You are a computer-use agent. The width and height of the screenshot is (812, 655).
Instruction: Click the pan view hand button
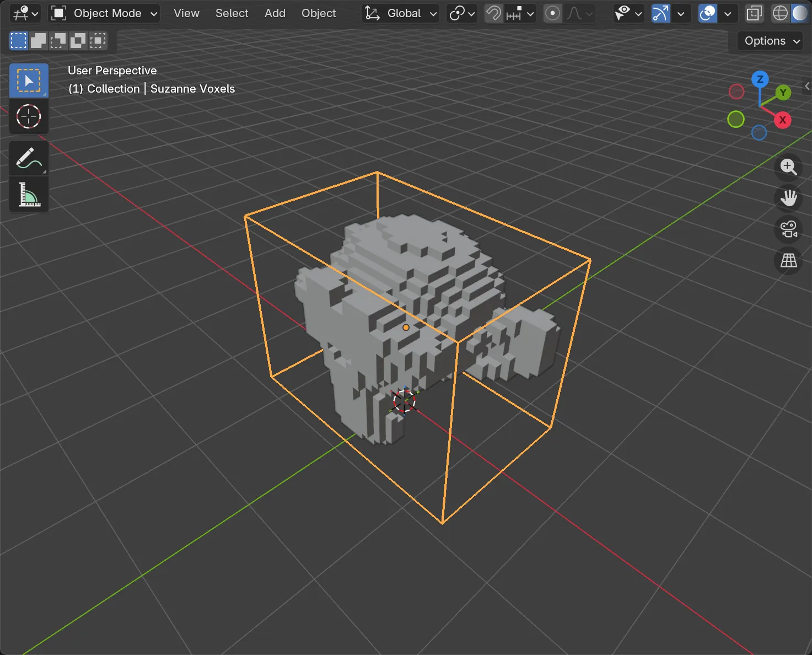(x=788, y=198)
